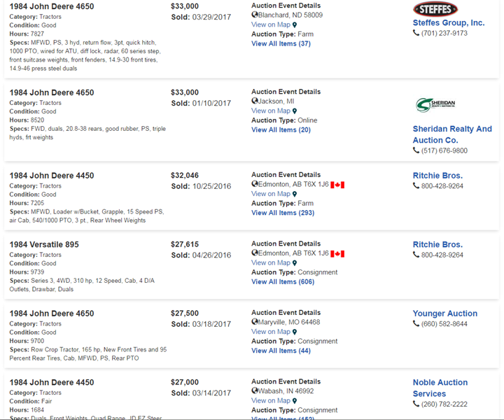Viewport: 504px width, 420px height.
Task: Click Condition: Fair text
Action: 31,401
